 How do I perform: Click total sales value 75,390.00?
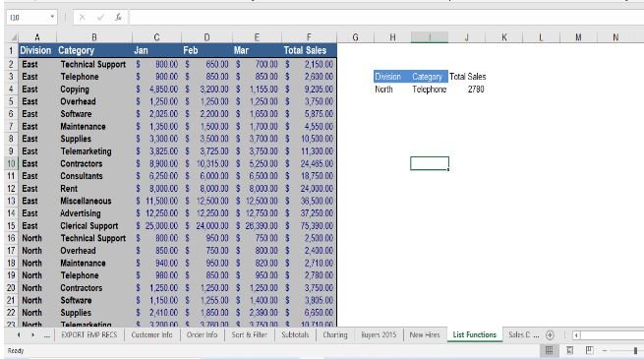click(x=310, y=226)
